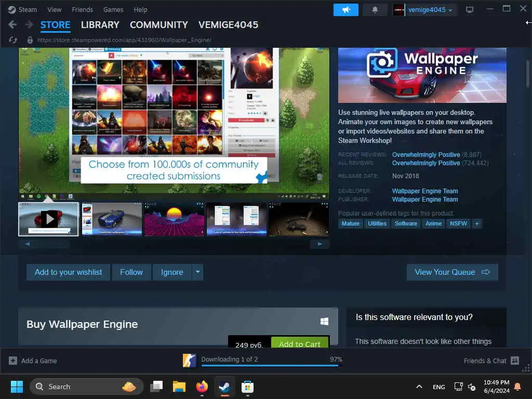
Task: Play the red car video thumbnail
Action: click(x=48, y=219)
